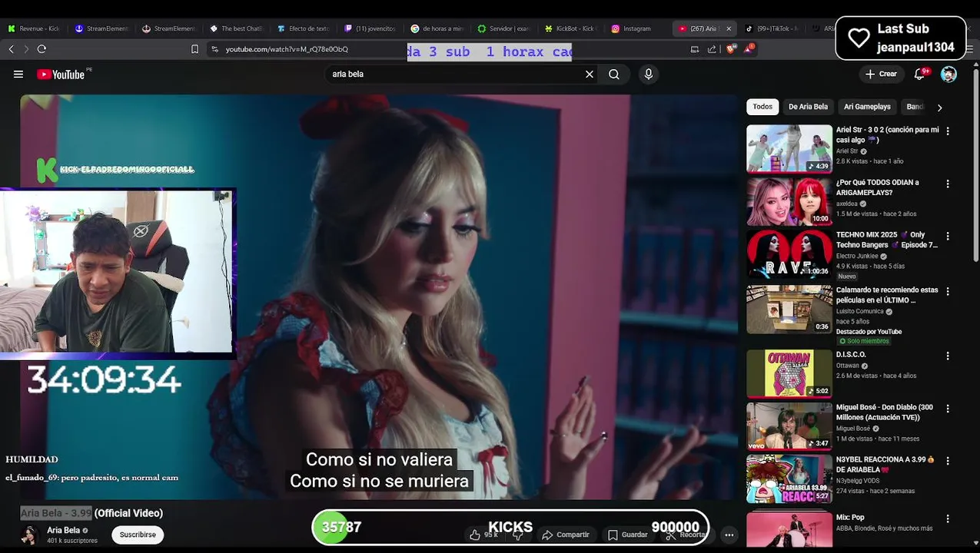Switch to the 'Revenue - Kick' tab
This screenshot has height=553, width=980.
click(34, 28)
